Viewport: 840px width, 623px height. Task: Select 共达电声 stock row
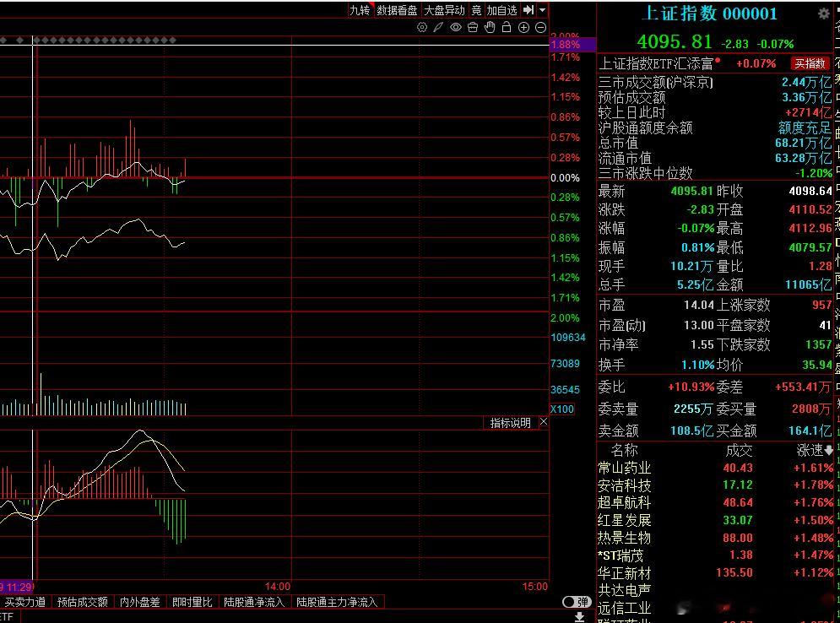pyautogui.click(x=716, y=590)
